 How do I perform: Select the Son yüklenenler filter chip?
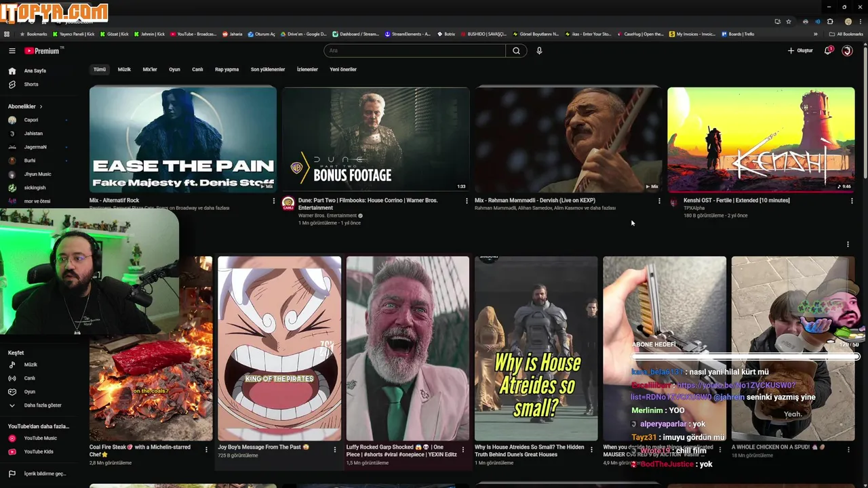click(268, 69)
